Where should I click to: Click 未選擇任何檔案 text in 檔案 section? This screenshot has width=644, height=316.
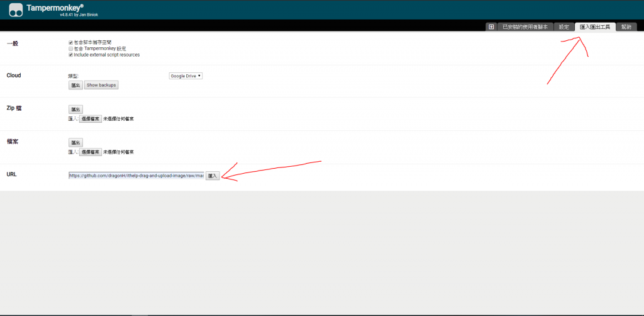pos(118,152)
